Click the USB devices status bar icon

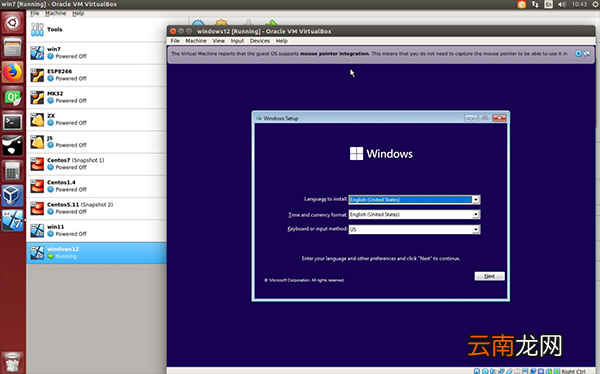pos(509,371)
